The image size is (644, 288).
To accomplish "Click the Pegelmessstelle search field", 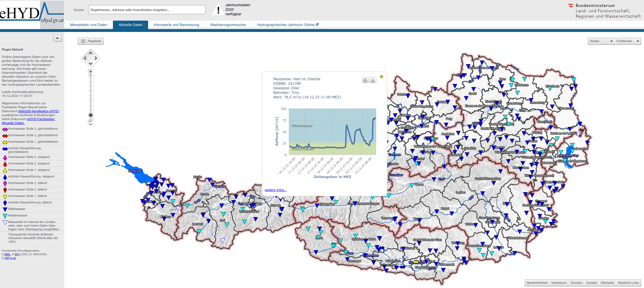I will [147, 10].
